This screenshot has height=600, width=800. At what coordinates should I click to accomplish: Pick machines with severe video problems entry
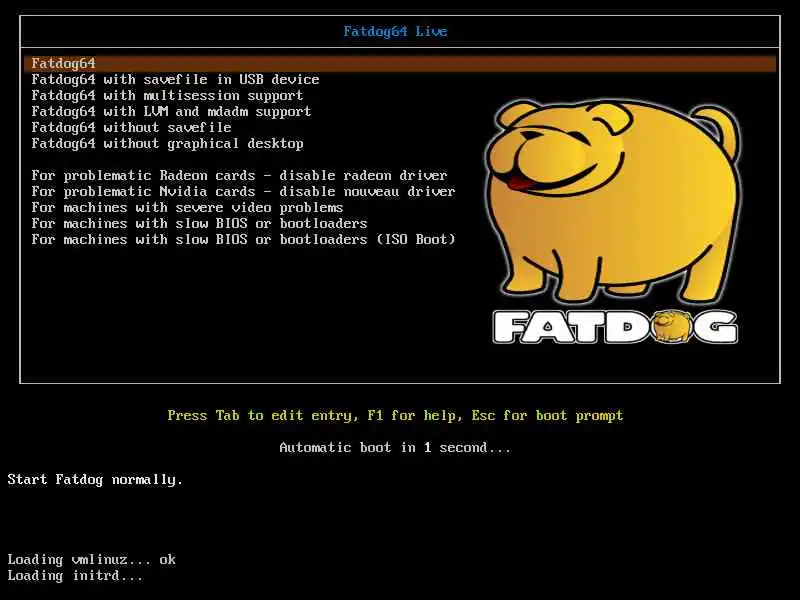[187, 208]
